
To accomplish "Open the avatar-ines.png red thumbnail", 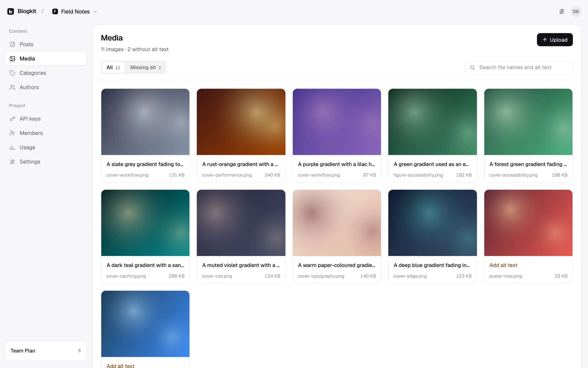I will (x=528, y=223).
